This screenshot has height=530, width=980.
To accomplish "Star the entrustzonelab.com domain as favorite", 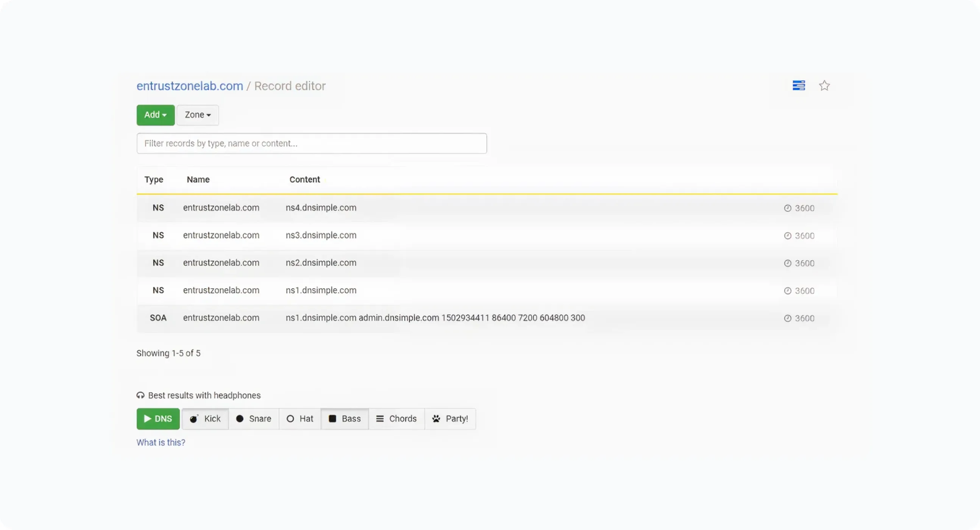I will [824, 86].
